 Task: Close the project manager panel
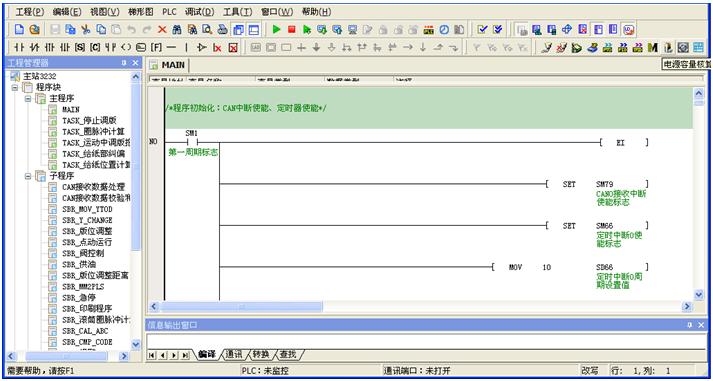click(135, 63)
